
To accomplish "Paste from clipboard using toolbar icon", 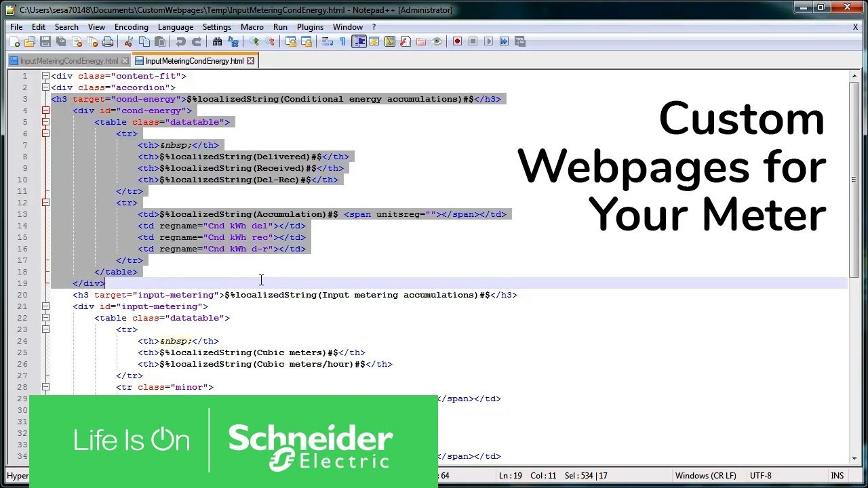I will pyautogui.click(x=160, y=41).
